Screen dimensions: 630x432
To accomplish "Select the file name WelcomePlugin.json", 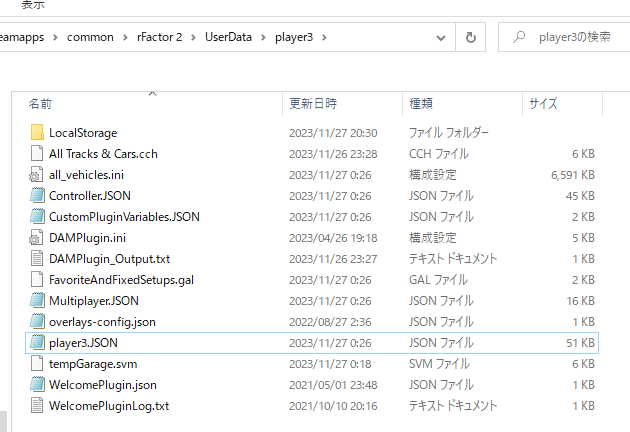I will pyautogui.click(x=102, y=385).
